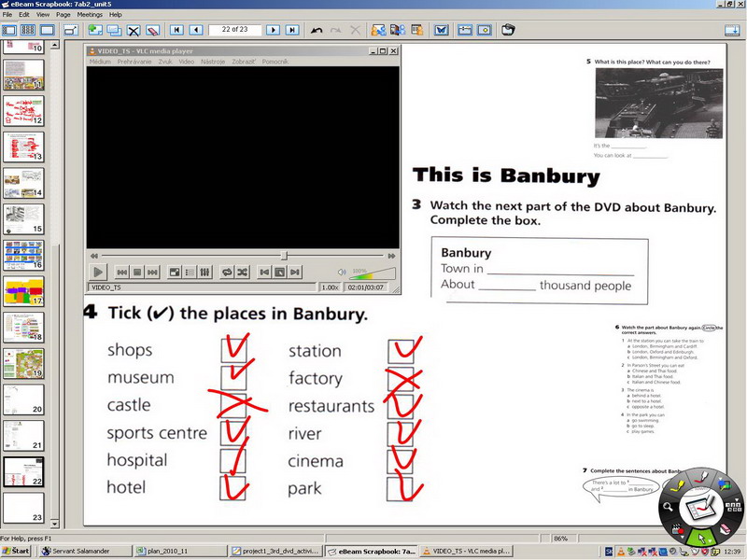The image size is (747, 560).
Task: Go to the next page
Action: (273, 30)
